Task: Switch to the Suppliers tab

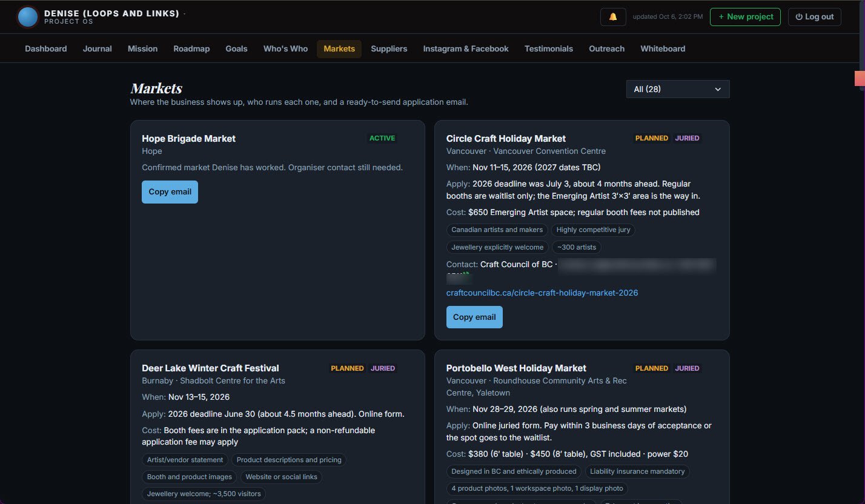Action: click(389, 48)
